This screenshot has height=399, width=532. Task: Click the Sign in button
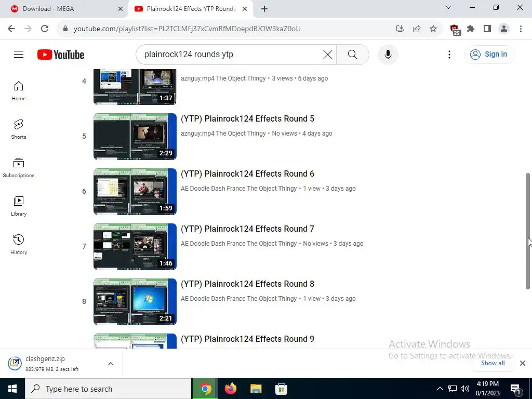pyautogui.click(x=489, y=54)
